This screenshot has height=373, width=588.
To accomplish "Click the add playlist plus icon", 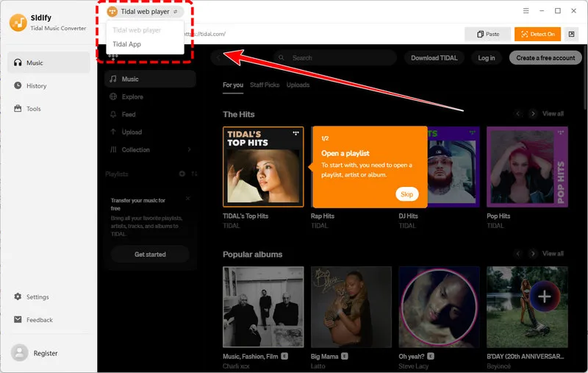I will coord(182,174).
